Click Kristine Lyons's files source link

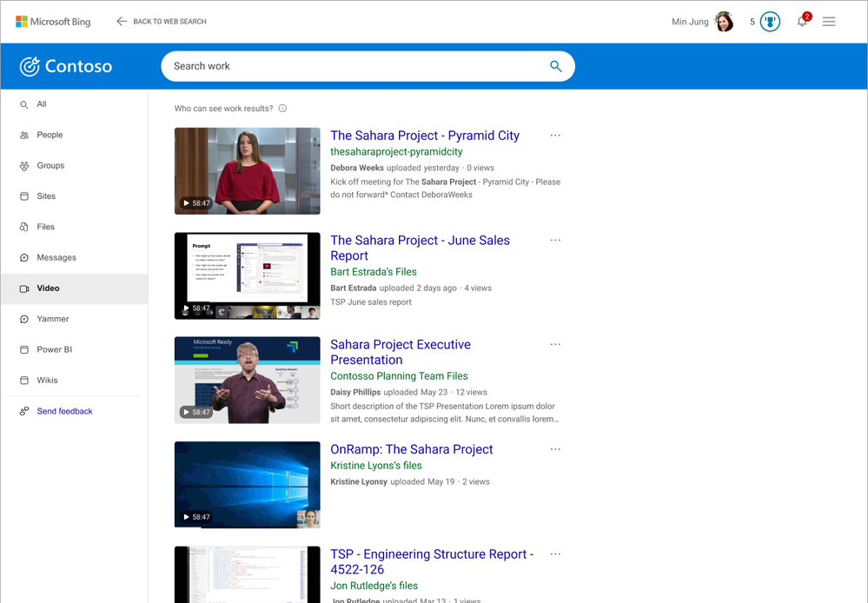376,466
